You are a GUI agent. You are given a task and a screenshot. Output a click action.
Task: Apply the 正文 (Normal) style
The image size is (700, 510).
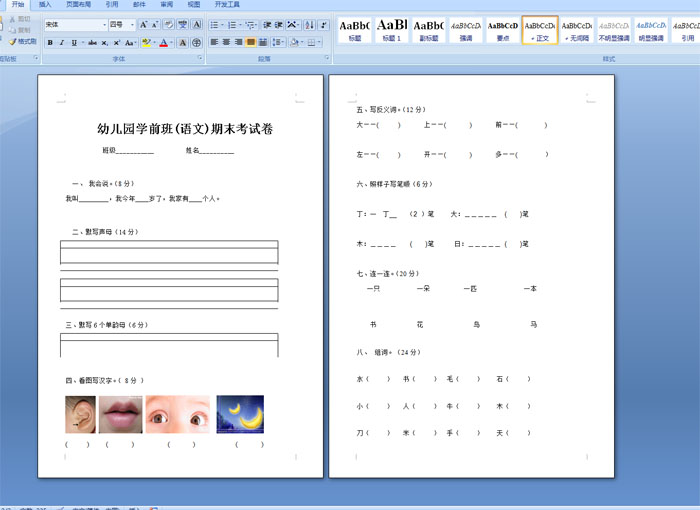540,30
